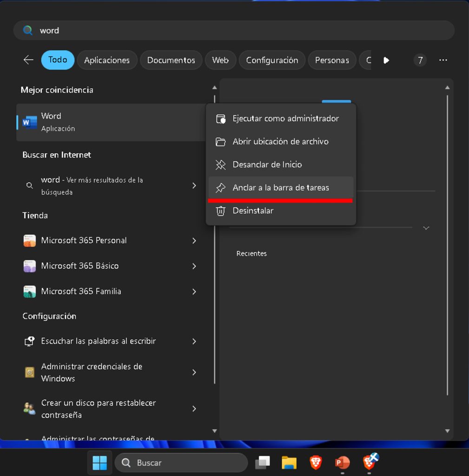The image size is (469, 476).
Task: Open Brave browser from the taskbar
Action: tap(316, 463)
